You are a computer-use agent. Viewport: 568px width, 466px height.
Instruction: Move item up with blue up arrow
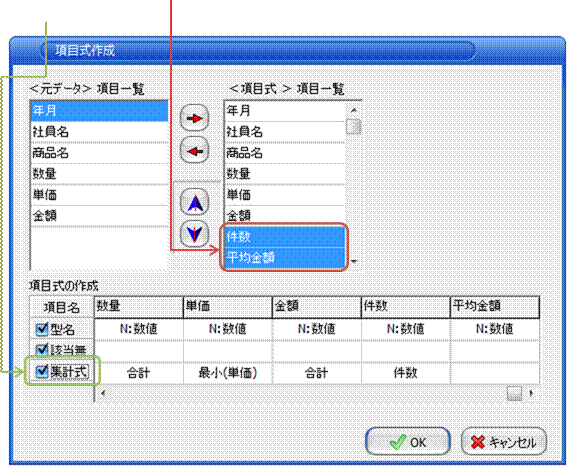coord(195,202)
